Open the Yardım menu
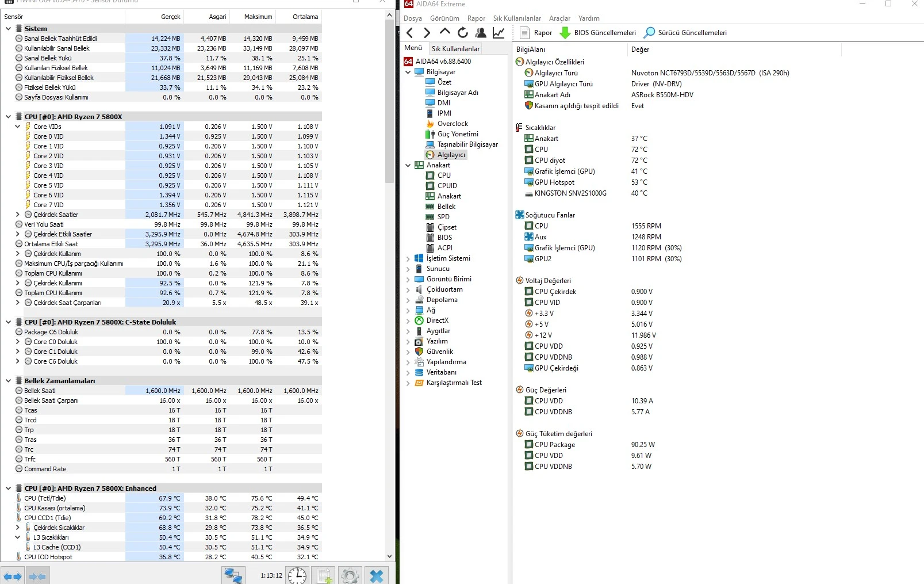The width and height of the screenshot is (924, 584). [589, 18]
